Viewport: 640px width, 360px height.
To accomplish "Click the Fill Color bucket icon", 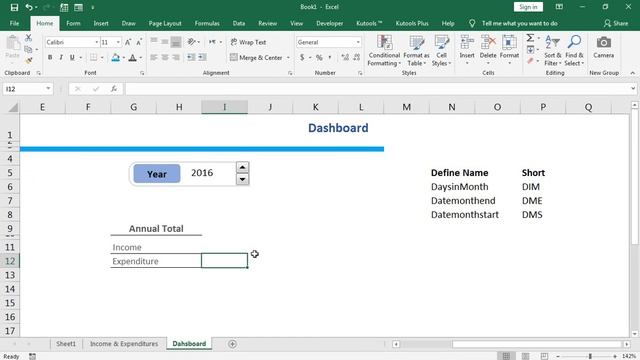I will pyautogui.click(x=116, y=58).
